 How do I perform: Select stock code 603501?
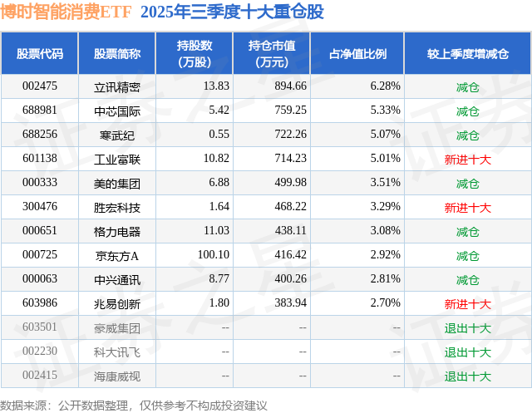tap(40, 327)
